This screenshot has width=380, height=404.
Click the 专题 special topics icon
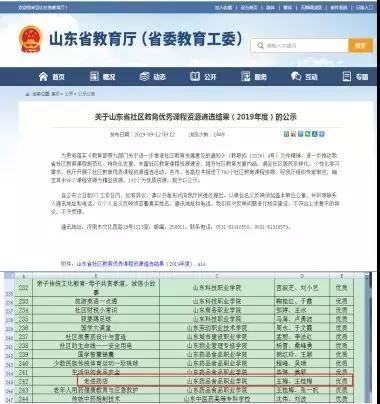click(x=347, y=76)
